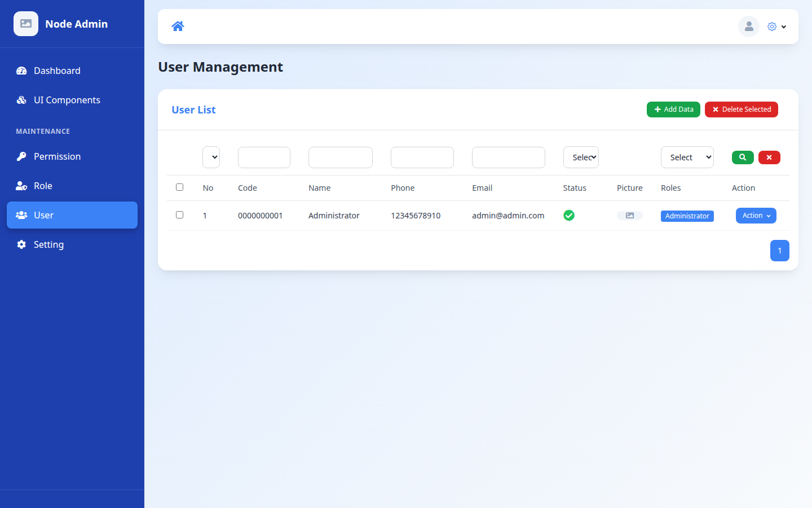The height and width of the screenshot is (508, 812).
Task: Open the gear settings dropdown in header
Action: [776, 27]
